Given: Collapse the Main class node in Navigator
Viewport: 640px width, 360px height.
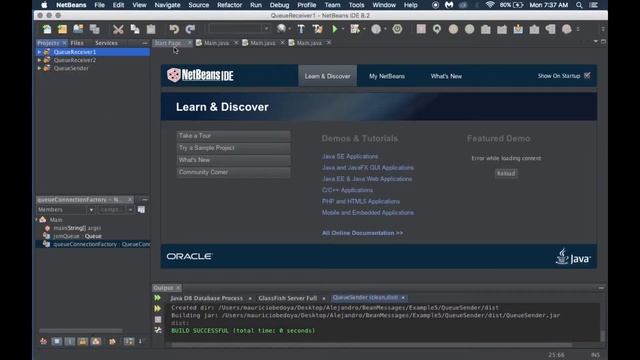Looking at the screenshot, I should click(37, 220).
